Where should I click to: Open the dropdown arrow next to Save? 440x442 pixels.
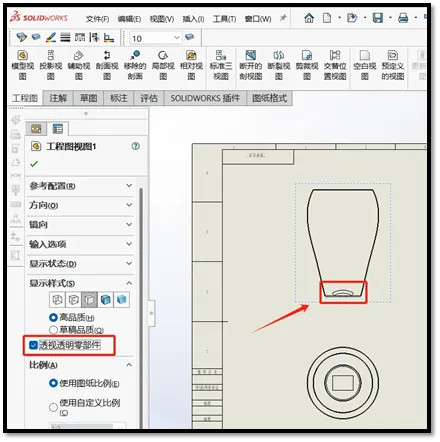[x=390, y=18]
